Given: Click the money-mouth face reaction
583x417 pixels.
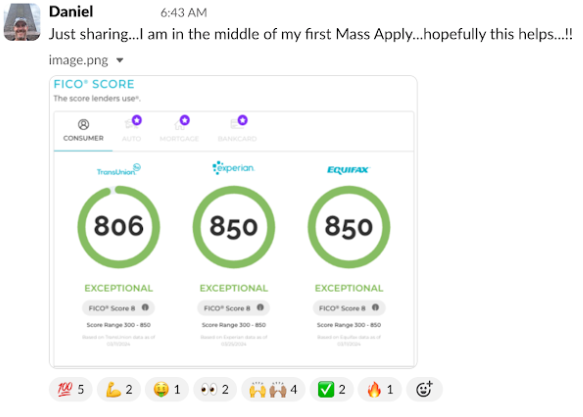Looking at the screenshot, I should 167,389.
